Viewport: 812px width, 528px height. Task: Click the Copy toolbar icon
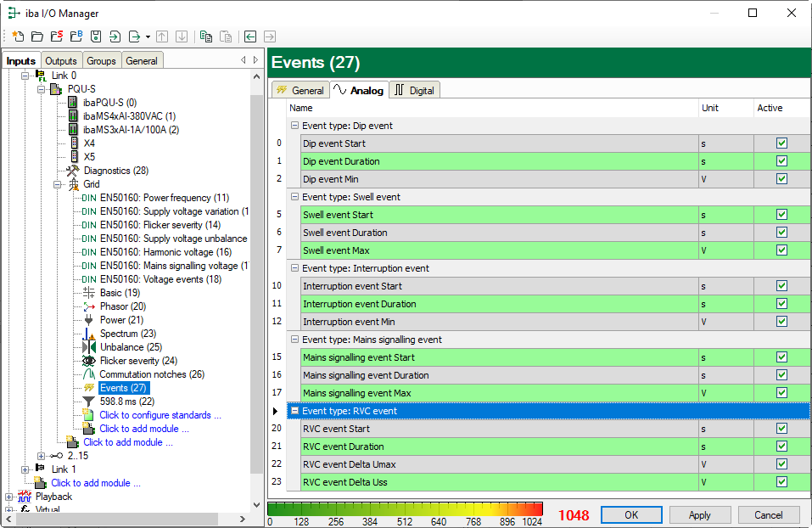pyautogui.click(x=206, y=37)
